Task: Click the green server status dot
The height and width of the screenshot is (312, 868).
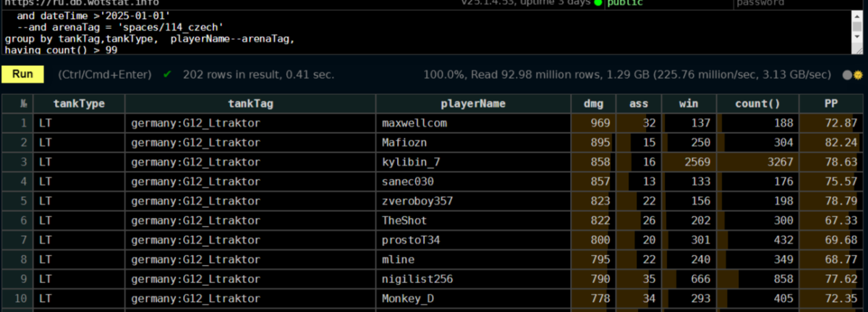Action: coord(597,3)
